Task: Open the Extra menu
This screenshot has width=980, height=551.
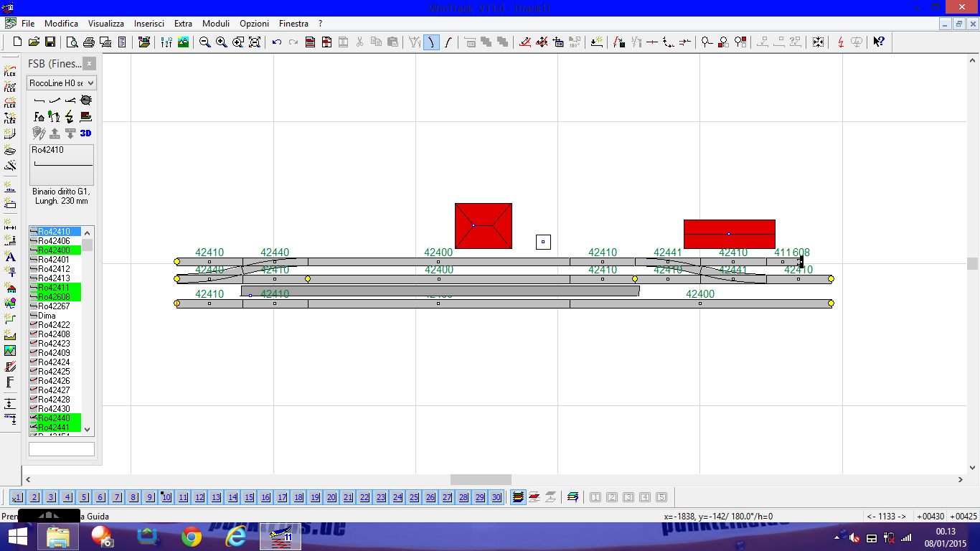Action: (x=183, y=23)
